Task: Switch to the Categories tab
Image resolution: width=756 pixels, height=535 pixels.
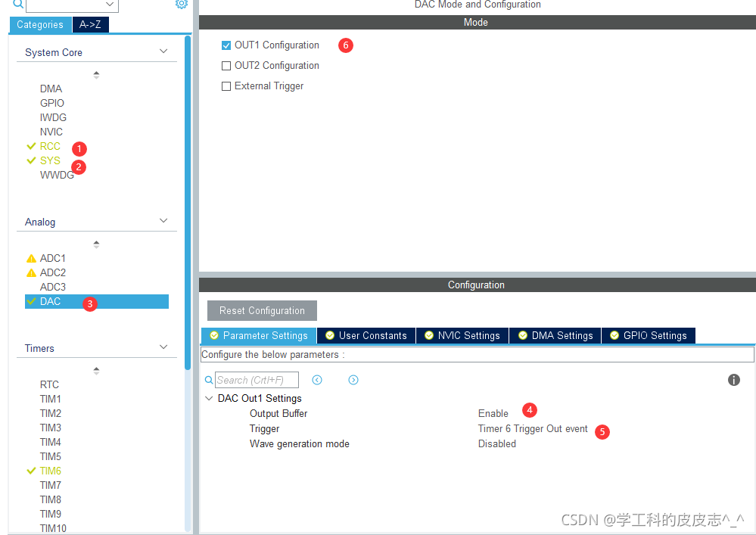Action: click(x=40, y=24)
